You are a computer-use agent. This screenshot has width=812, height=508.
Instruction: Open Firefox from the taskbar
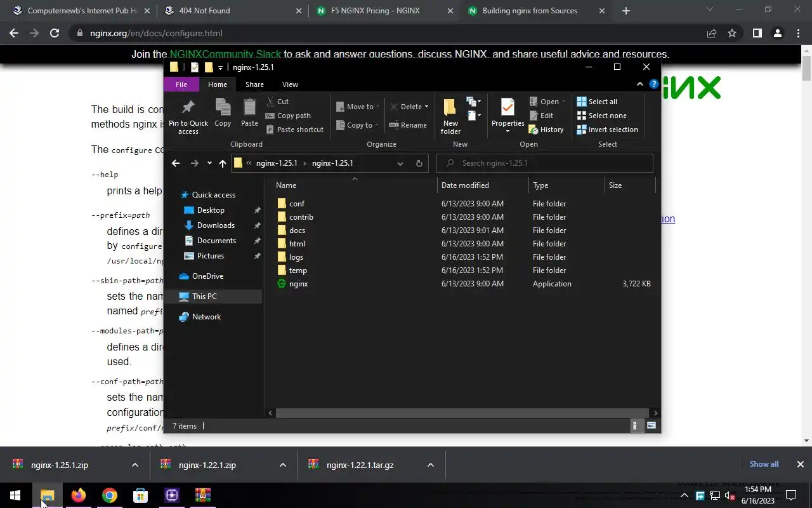point(79,495)
